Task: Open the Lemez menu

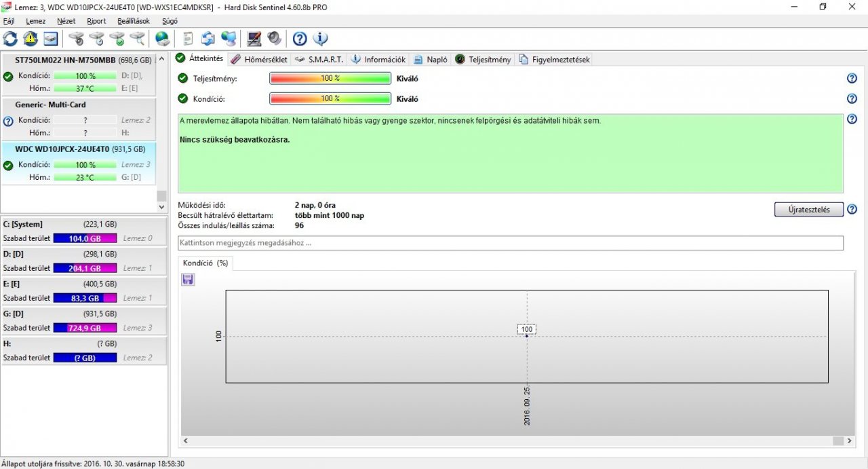Action: click(x=36, y=21)
